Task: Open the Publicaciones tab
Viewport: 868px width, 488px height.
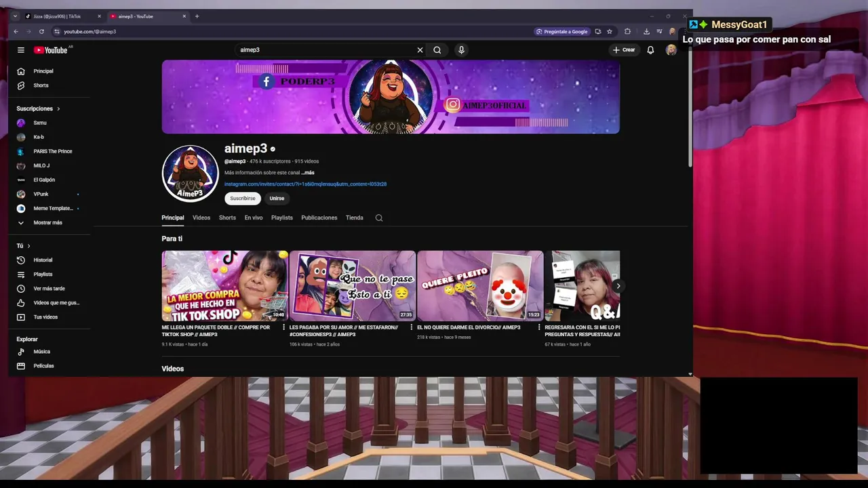Action: [x=319, y=218]
